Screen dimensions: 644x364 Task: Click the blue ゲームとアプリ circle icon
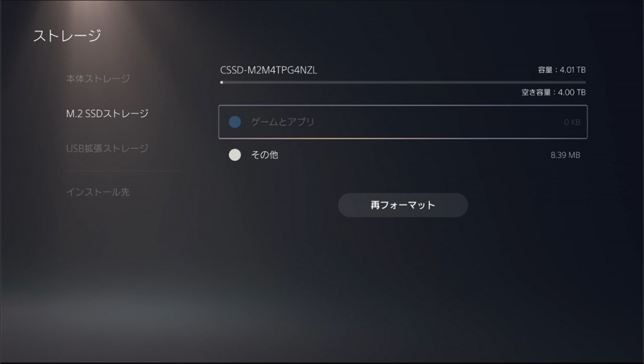tap(235, 122)
